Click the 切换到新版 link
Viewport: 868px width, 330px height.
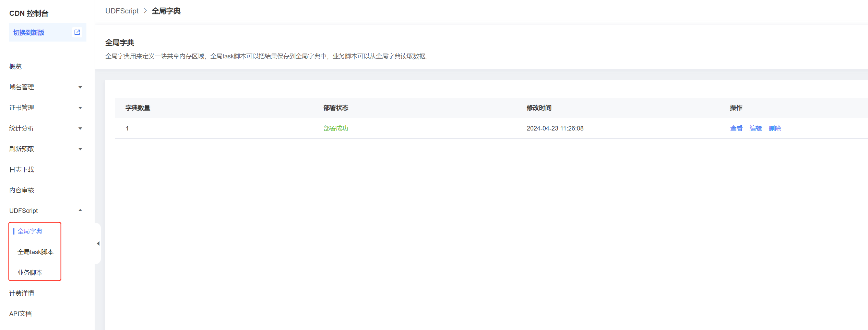pyautogui.click(x=29, y=33)
